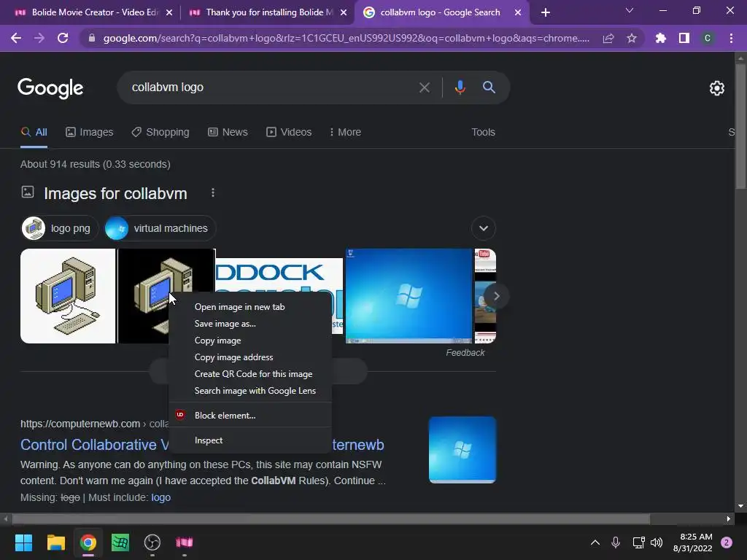Open the taskbar clock showing 8:25 AM

[x=693, y=542]
